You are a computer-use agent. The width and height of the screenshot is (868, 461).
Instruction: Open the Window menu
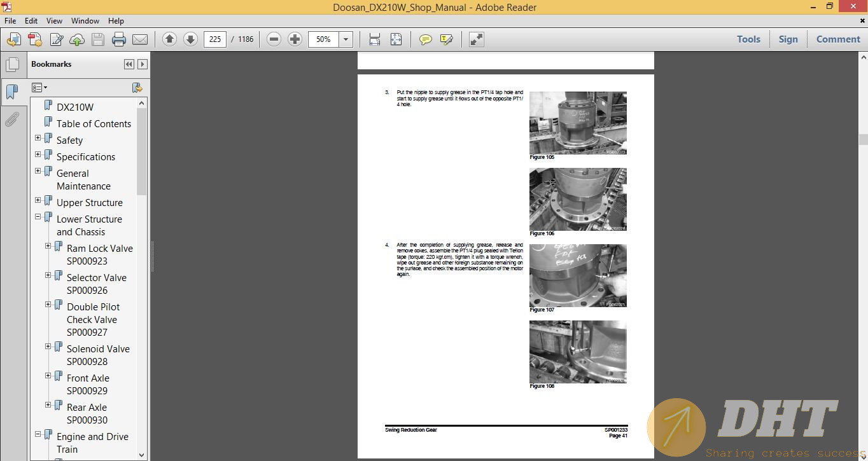[x=85, y=21]
